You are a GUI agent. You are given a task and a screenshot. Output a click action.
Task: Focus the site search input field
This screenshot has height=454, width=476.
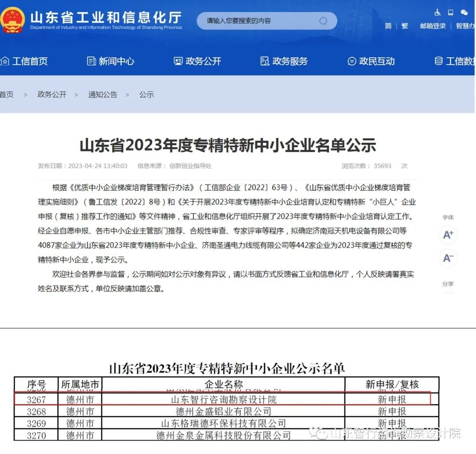[x=267, y=21]
